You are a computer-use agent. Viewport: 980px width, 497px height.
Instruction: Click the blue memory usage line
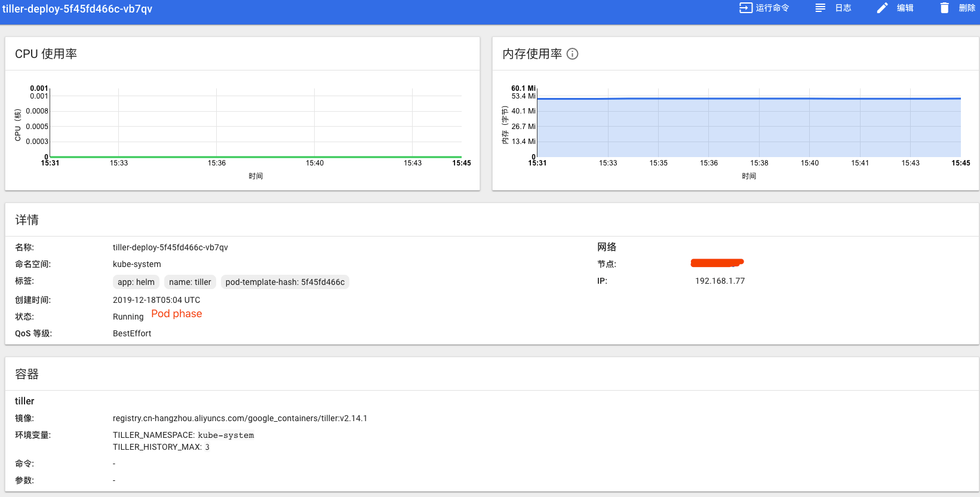tap(749, 99)
